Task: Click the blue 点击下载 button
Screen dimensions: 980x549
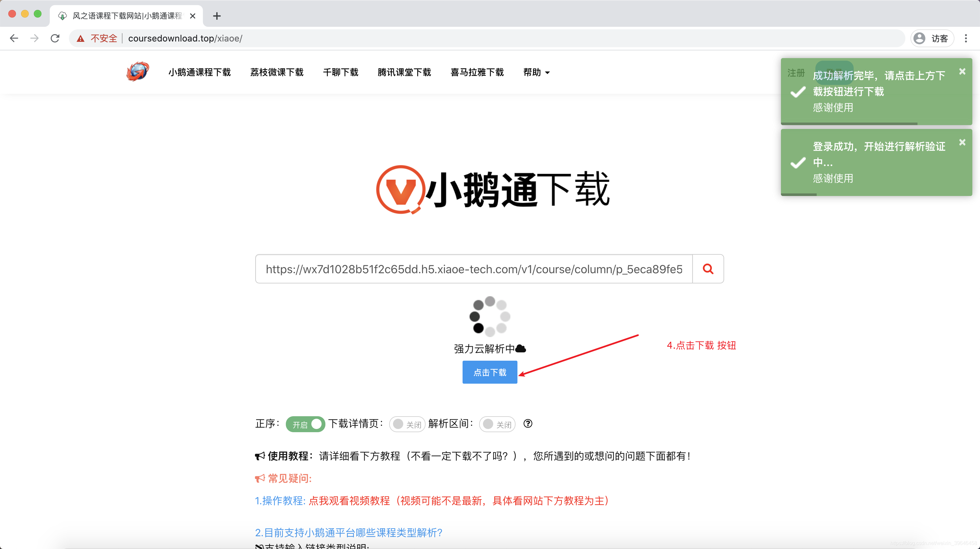Action: 490,372
